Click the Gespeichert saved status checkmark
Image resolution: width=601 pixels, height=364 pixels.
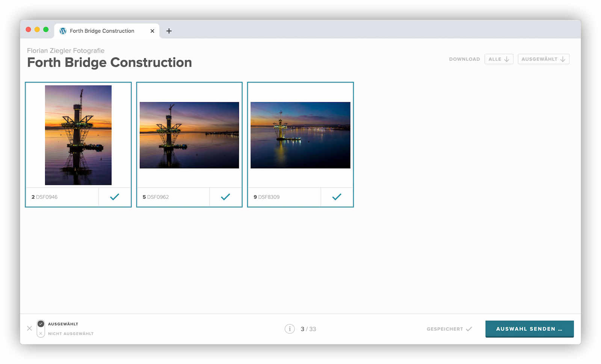click(x=469, y=329)
